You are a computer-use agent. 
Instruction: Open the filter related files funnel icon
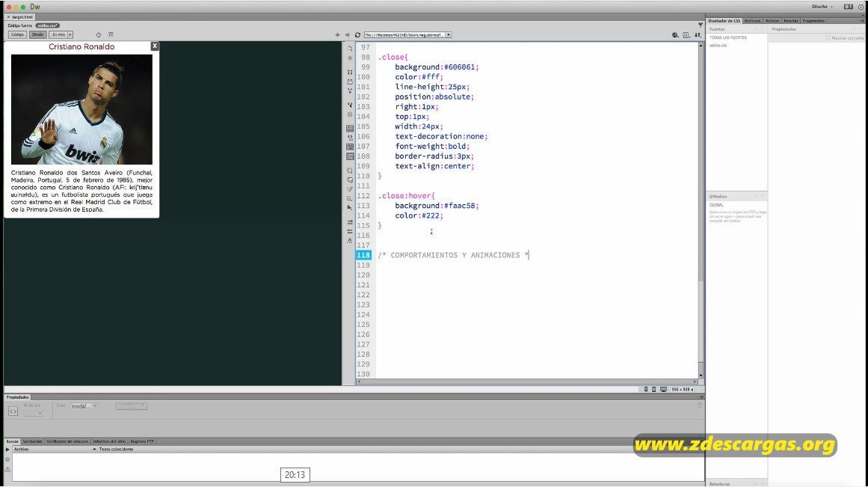[701, 25]
